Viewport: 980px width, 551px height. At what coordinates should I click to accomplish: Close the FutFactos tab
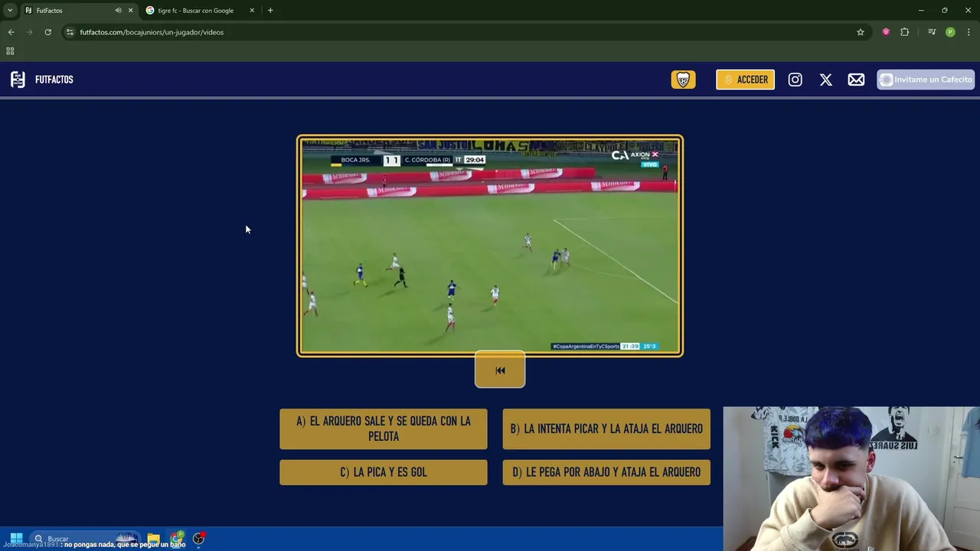130,11
